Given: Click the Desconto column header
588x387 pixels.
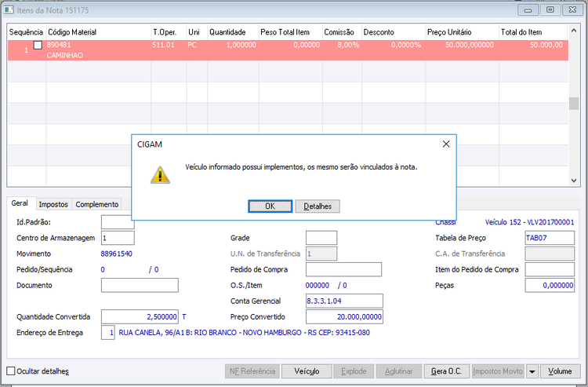Looking at the screenshot, I should click(x=394, y=32).
